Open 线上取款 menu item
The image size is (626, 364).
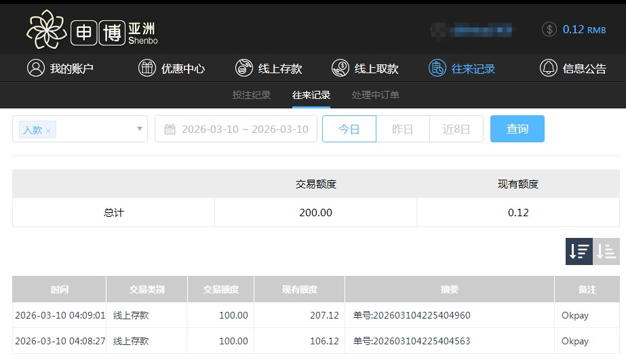[365, 68]
